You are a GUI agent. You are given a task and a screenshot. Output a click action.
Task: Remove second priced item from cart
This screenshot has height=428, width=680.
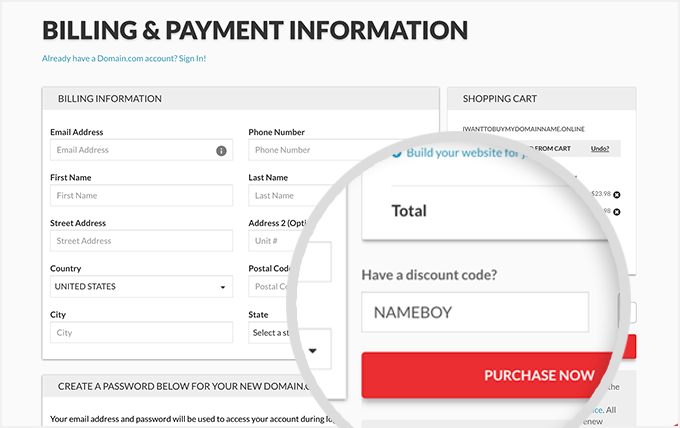(616, 211)
